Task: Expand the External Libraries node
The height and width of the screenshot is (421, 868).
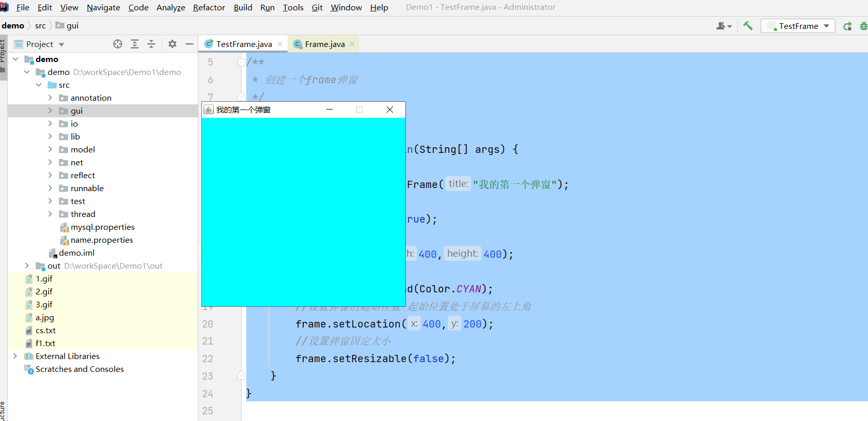Action: click(x=15, y=356)
